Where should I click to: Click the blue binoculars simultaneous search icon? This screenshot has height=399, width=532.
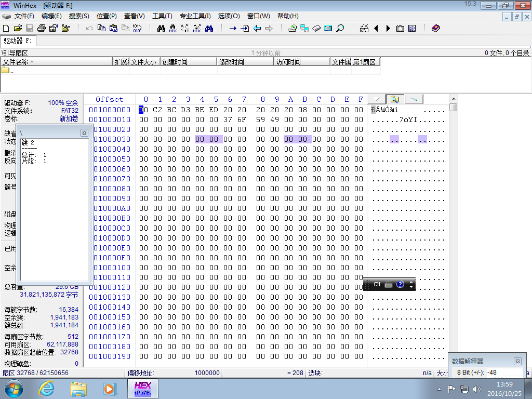[x=209, y=28]
